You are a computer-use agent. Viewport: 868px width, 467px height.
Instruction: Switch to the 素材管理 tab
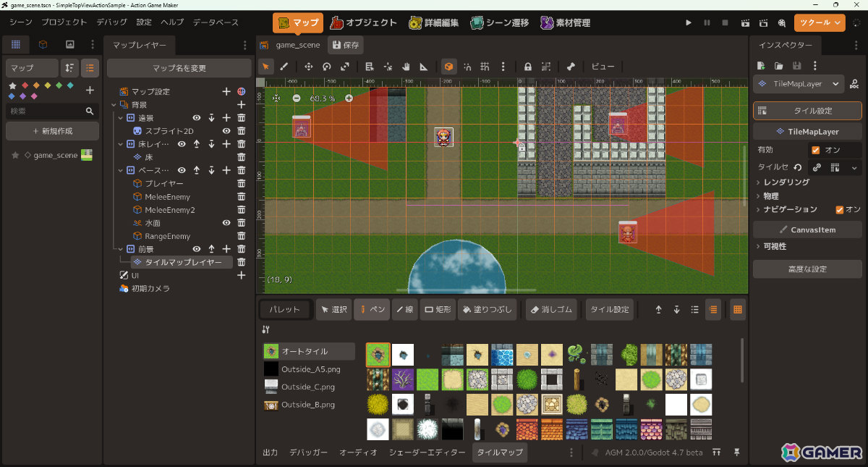[x=565, y=23]
